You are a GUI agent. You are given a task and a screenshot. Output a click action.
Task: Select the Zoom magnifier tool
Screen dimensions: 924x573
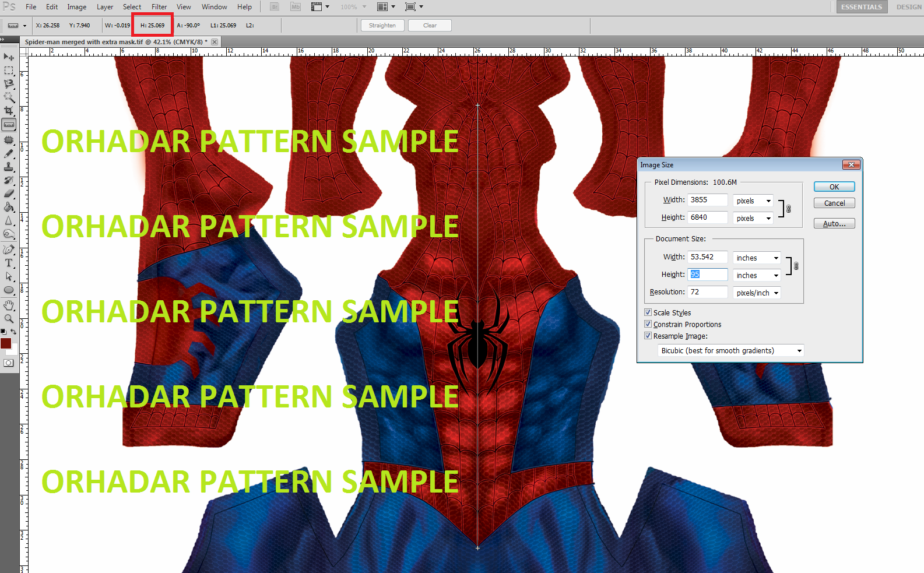coord(9,318)
